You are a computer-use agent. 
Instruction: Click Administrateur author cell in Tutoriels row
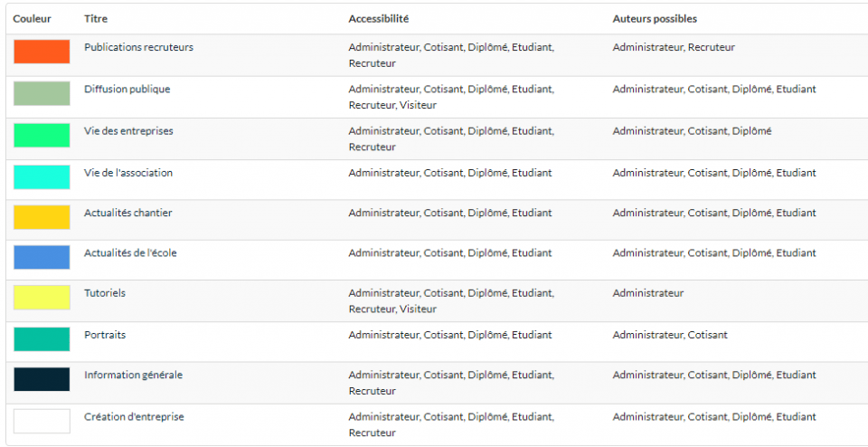tap(648, 293)
